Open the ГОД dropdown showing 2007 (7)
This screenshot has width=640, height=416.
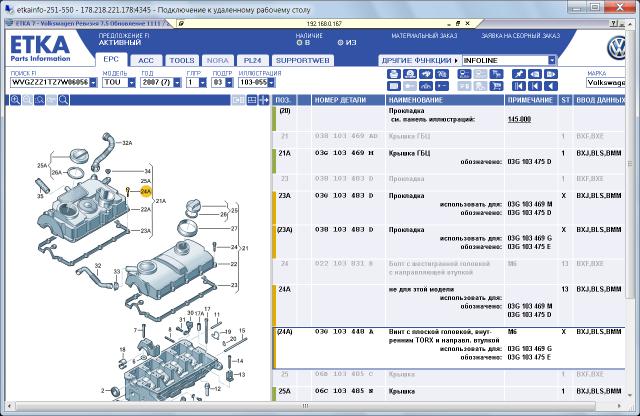[x=177, y=82]
